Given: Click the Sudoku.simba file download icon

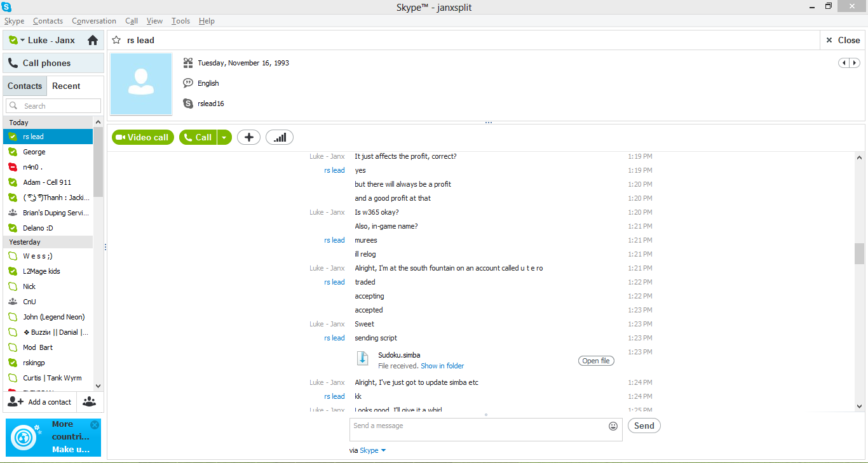Looking at the screenshot, I should pyautogui.click(x=362, y=359).
